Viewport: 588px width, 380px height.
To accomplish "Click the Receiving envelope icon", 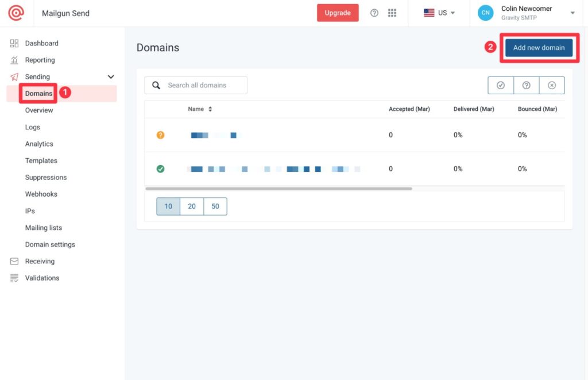I will 14,261.
